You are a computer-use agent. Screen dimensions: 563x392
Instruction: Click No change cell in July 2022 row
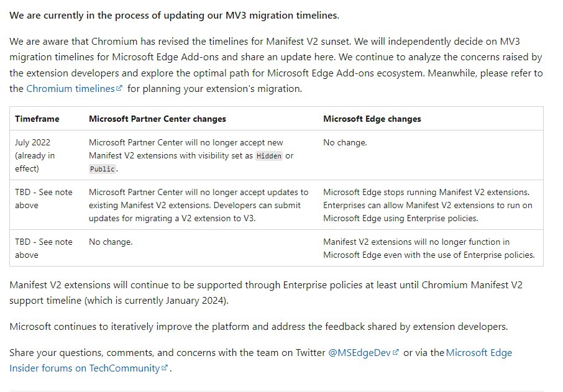tap(345, 143)
